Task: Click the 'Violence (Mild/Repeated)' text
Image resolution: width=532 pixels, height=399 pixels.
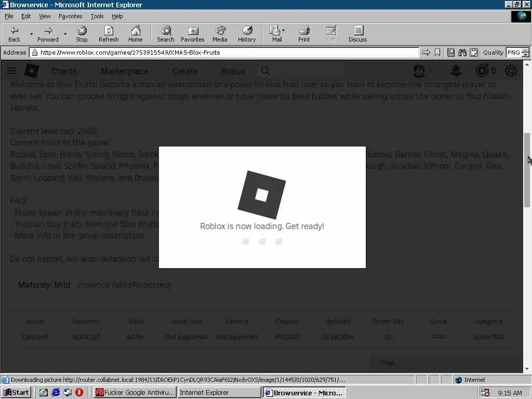Action: click(x=124, y=285)
